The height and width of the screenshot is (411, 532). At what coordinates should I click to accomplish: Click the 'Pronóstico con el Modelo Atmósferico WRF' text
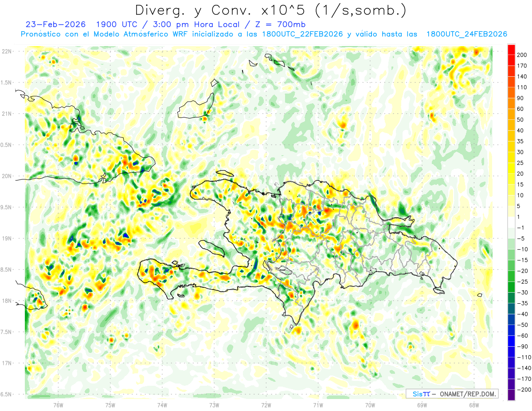pyautogui.click(x=105, y=35)
